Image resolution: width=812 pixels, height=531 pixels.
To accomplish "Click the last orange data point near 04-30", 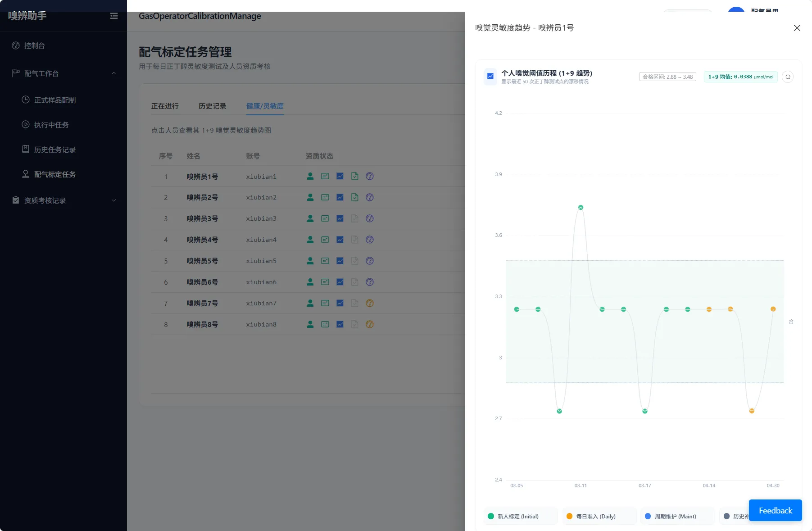I will pos(773,309).
